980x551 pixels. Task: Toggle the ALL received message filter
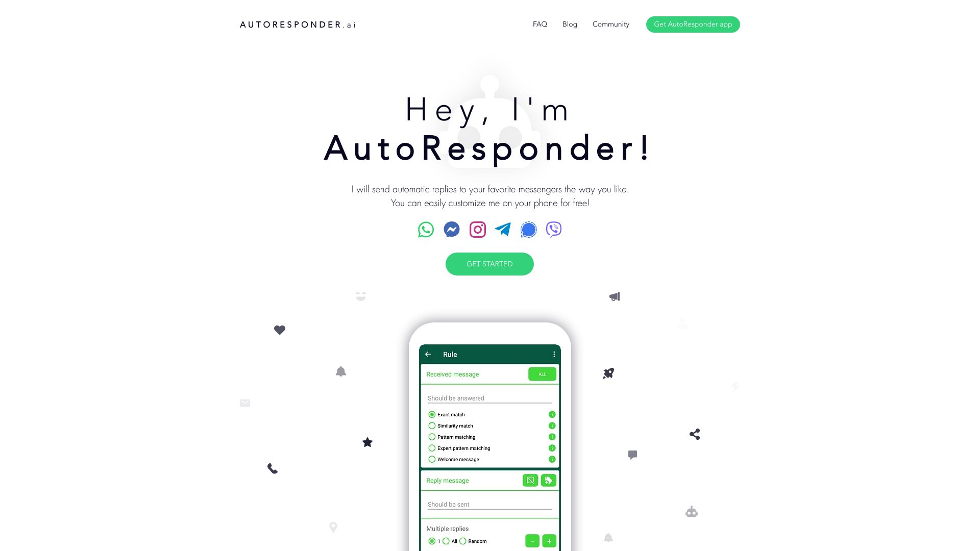[542, 374]
